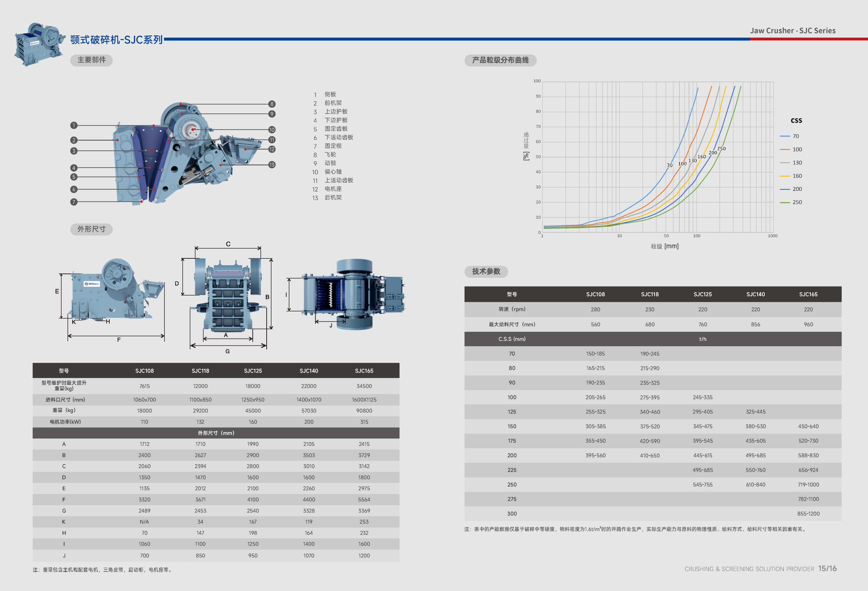This screenshot has width=868, height=591.
Task: Click parts list entry 飞轮
Action: click(x=330, y=155)
